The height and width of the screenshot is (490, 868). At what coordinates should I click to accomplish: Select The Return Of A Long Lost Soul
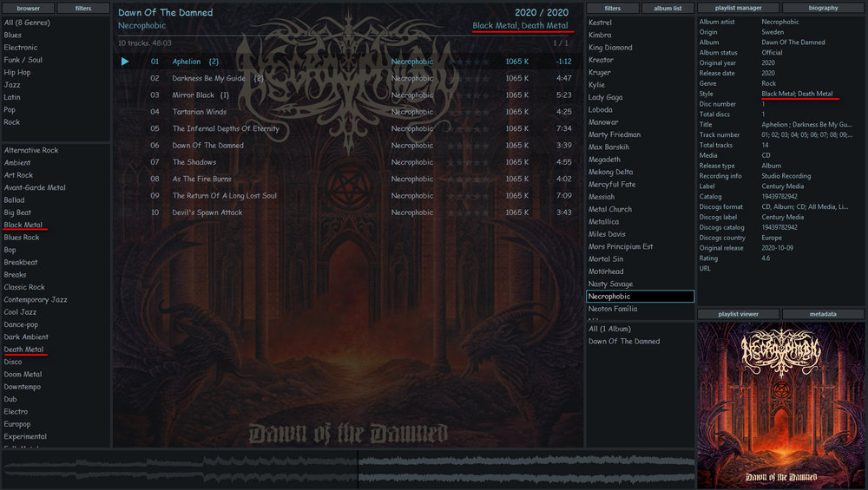349,196
